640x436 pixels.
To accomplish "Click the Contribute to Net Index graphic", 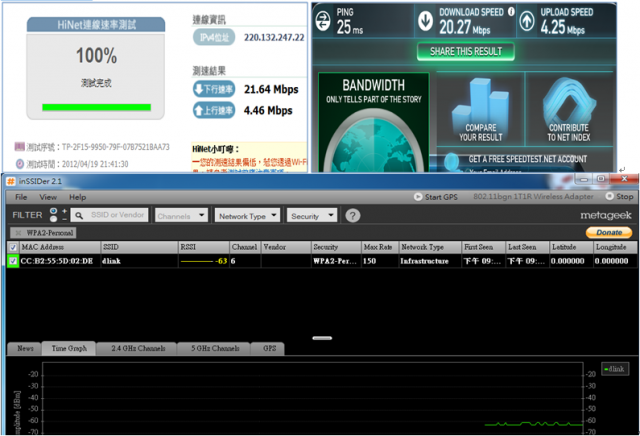I will 569,110.
